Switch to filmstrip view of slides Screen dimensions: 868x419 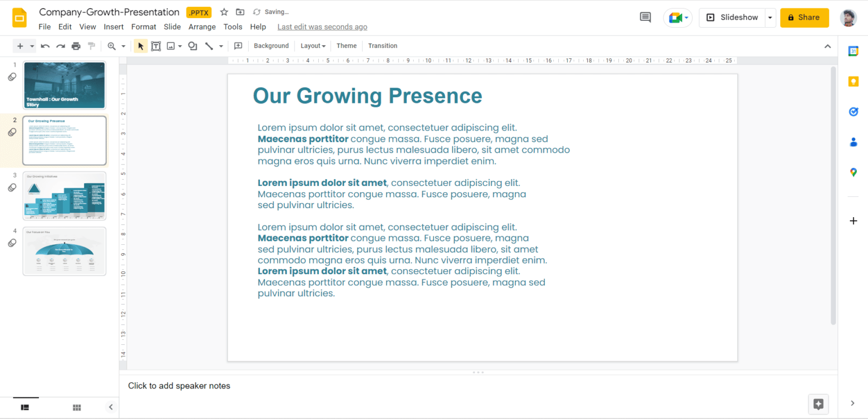[24, 407]
